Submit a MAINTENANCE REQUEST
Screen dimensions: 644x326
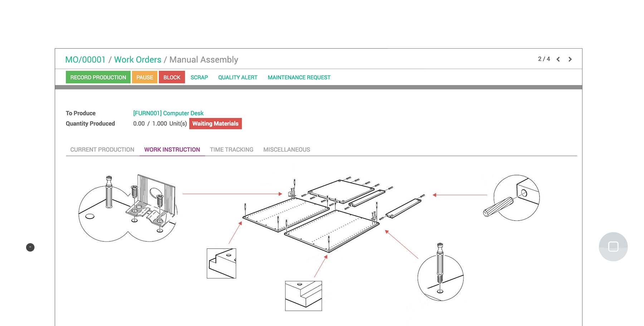299,77
